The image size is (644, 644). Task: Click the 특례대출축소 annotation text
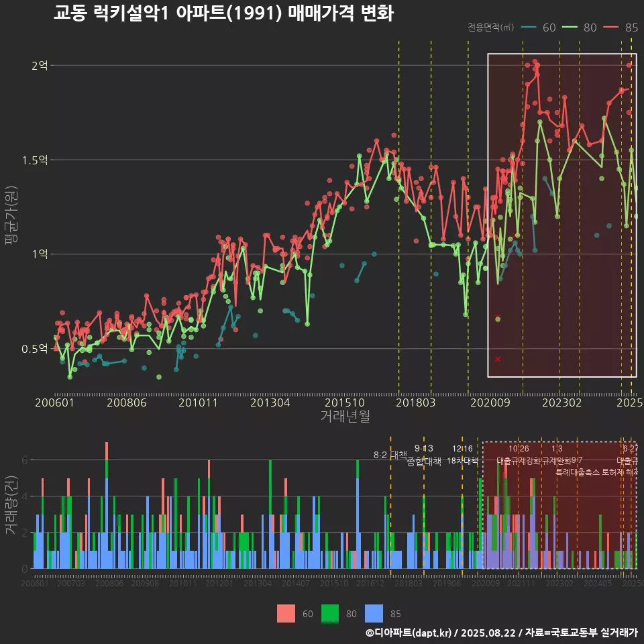point(578,472)
